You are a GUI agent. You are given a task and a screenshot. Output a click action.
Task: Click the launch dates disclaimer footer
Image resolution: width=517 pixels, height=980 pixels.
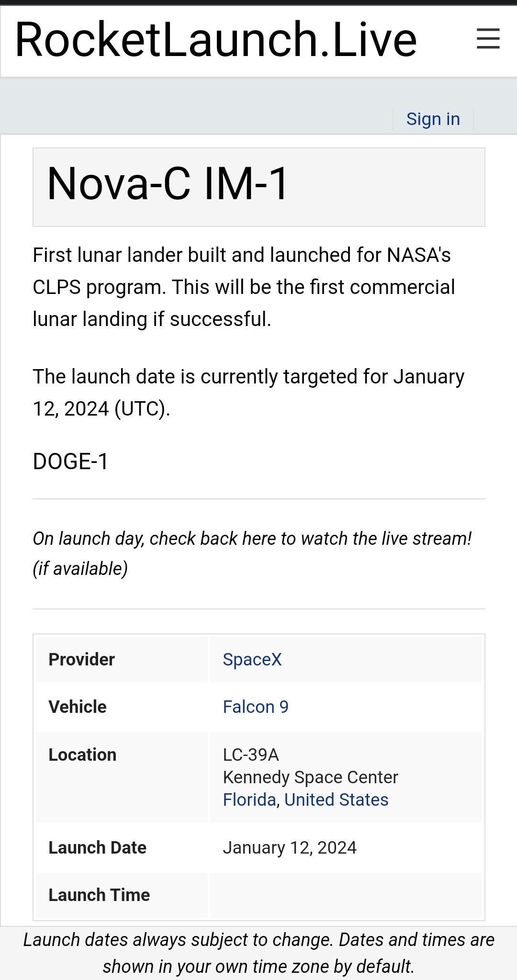click(258, 953)
